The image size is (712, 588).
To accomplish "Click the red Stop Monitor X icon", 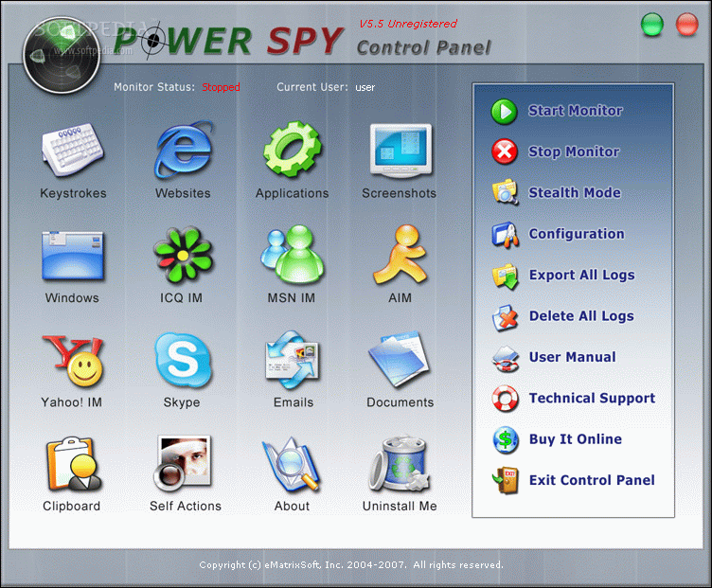I will (x=504, y=151).
